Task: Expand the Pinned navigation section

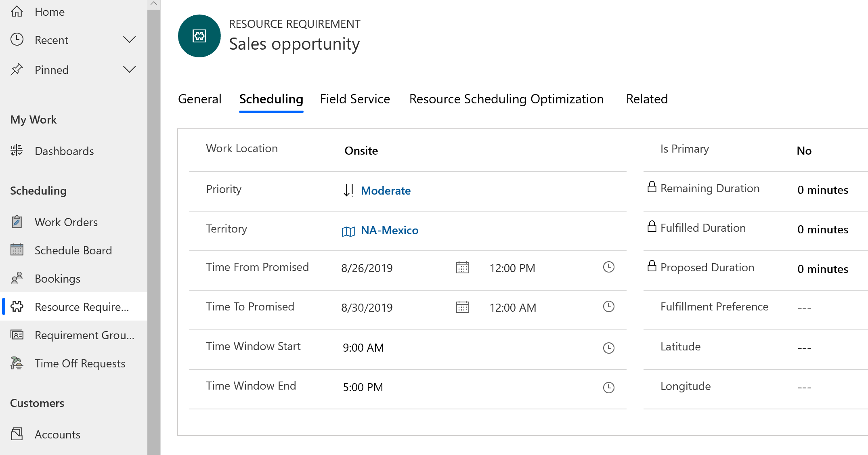Action: click(x=129, y=69)
